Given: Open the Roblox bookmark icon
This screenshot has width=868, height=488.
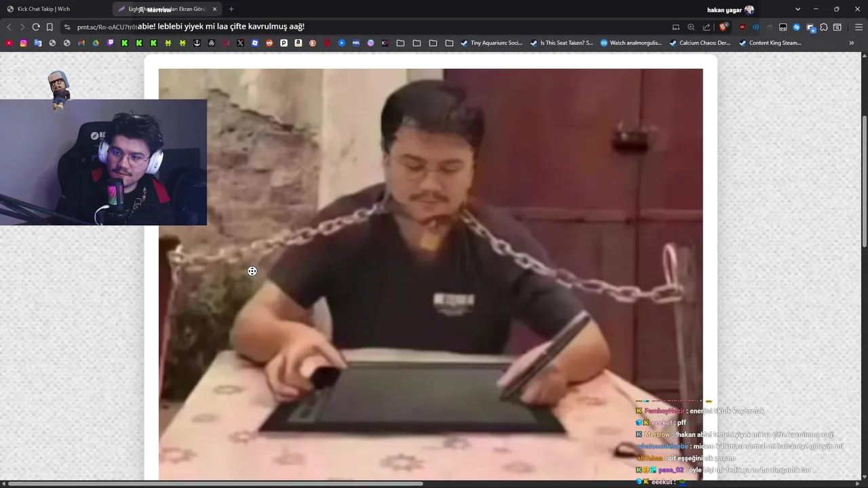Looking at the screenshot, I should click(x=255, y=43).
